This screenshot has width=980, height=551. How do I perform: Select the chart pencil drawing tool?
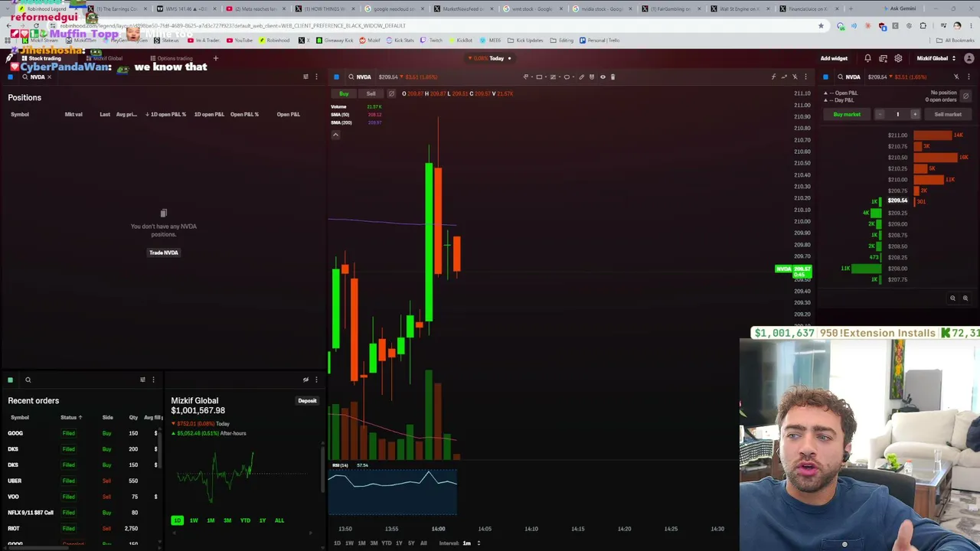tap(581, 77)
